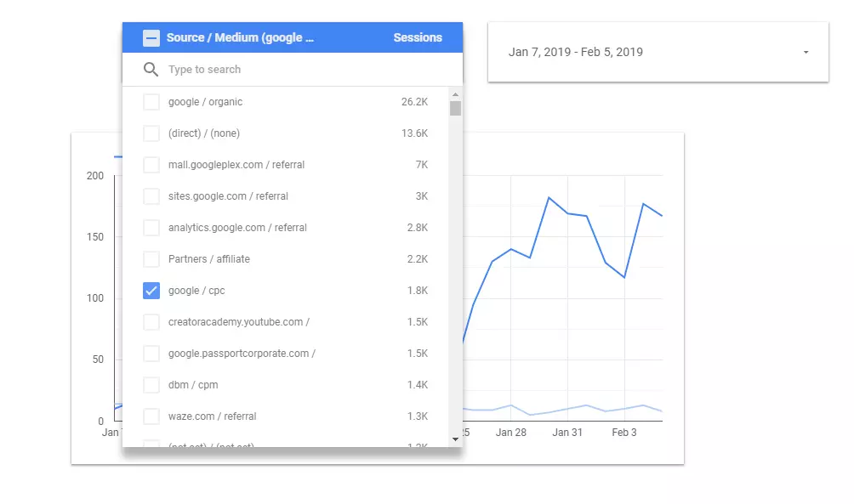Screen dimensions: 854x504
Task: Select the google.passportcorporate.com / label
Action: [x=242, y=354]
